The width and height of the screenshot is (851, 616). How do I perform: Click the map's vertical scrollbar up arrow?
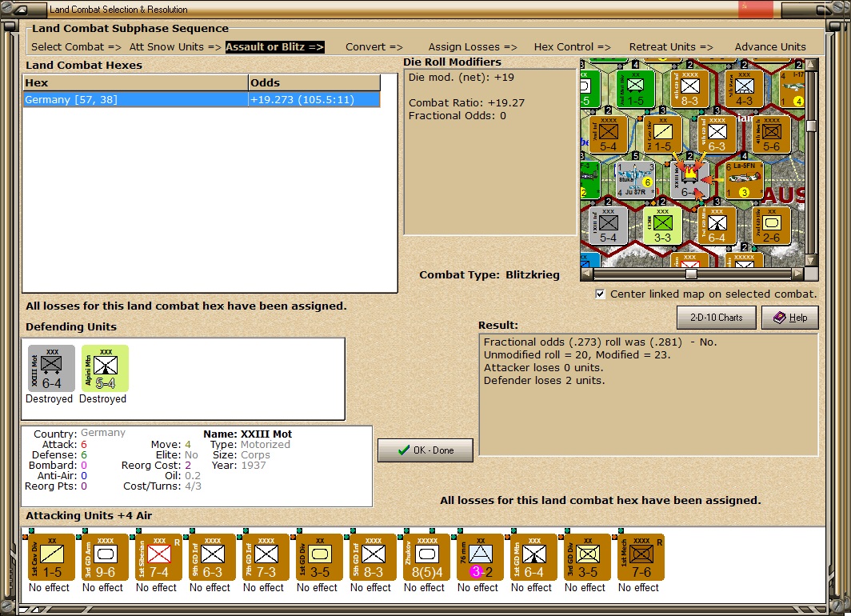click(811, 65)
